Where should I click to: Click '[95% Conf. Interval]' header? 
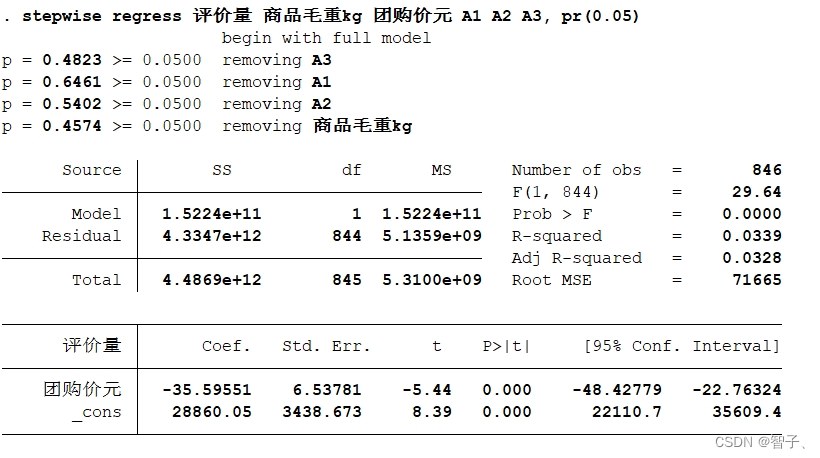[681, 346]
